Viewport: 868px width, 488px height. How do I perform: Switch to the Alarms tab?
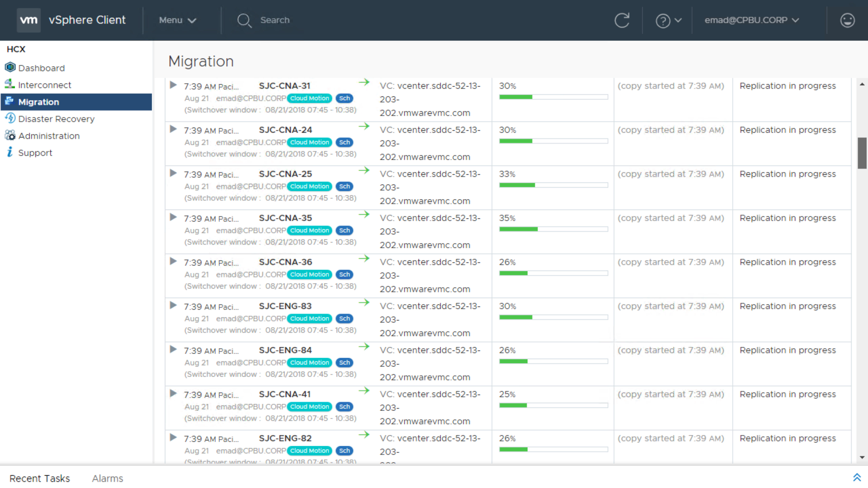tap(108, 478)
